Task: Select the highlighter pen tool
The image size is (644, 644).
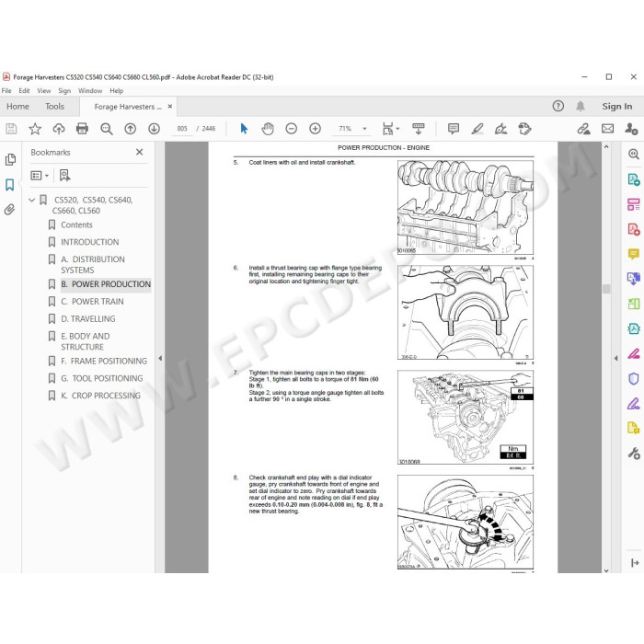Action: (x=477, y=129)
